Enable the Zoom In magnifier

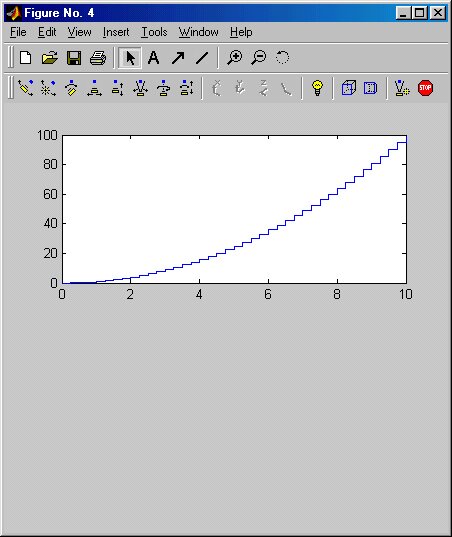tap(235, 58)
